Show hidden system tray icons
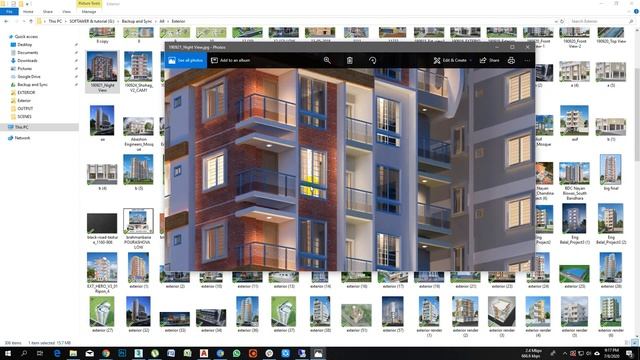 tap(565, 353)
